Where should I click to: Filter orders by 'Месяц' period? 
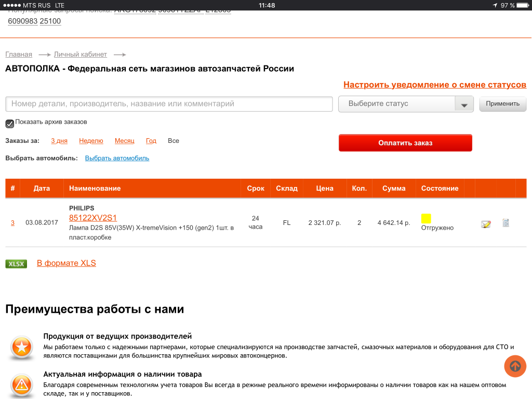pos(124,141)
